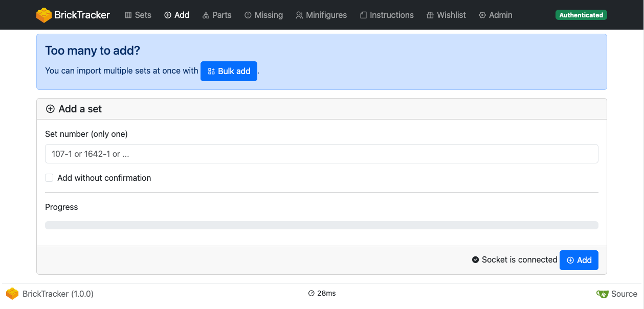The height and width of the screenshot is (309, 644).
Task: Click the footer BrickTracker brick icon
Action: (12, 294)
